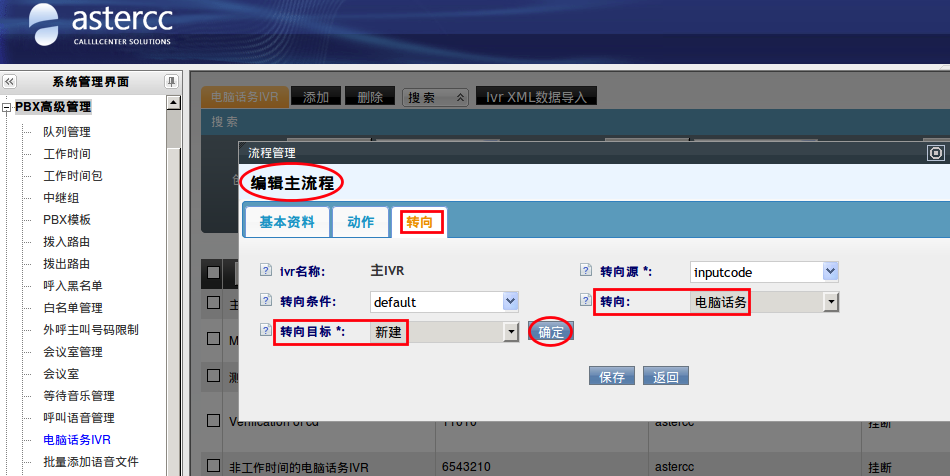
Task: Open 队列管理 in the sidebar tree
Action: tap(66, 132)
